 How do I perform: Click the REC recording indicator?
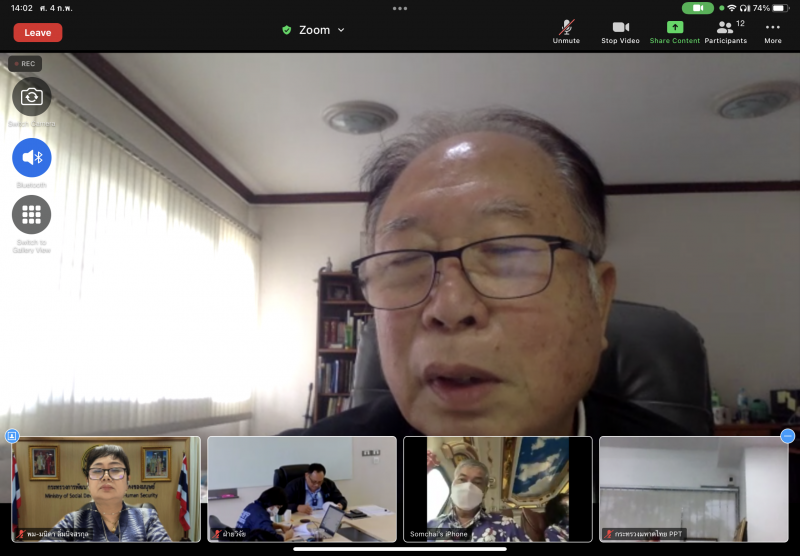(25, 64)
